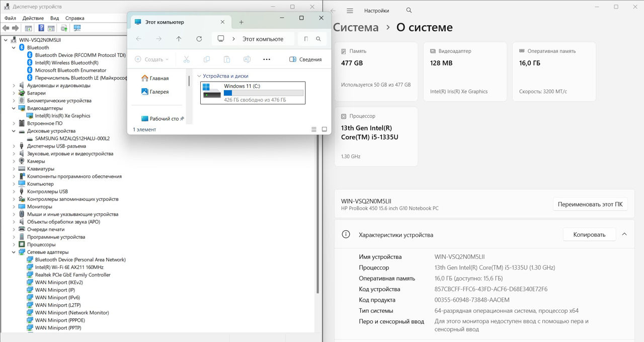
Task: Go up one folder level in Explorer
Action: 179,39
